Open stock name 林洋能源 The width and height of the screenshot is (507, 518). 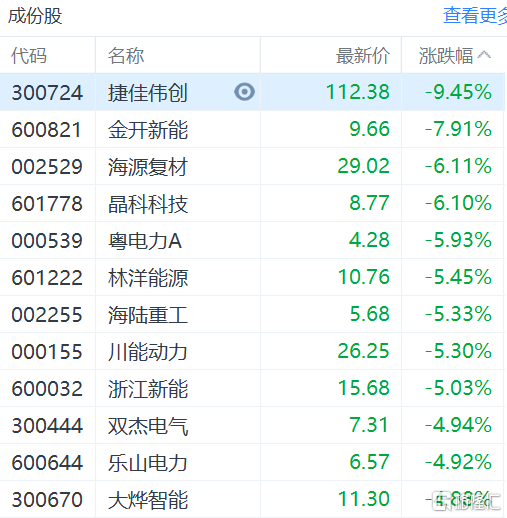[148, 277]
